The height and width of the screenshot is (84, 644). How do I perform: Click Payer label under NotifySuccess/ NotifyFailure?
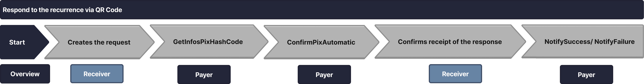coord(587,74)
